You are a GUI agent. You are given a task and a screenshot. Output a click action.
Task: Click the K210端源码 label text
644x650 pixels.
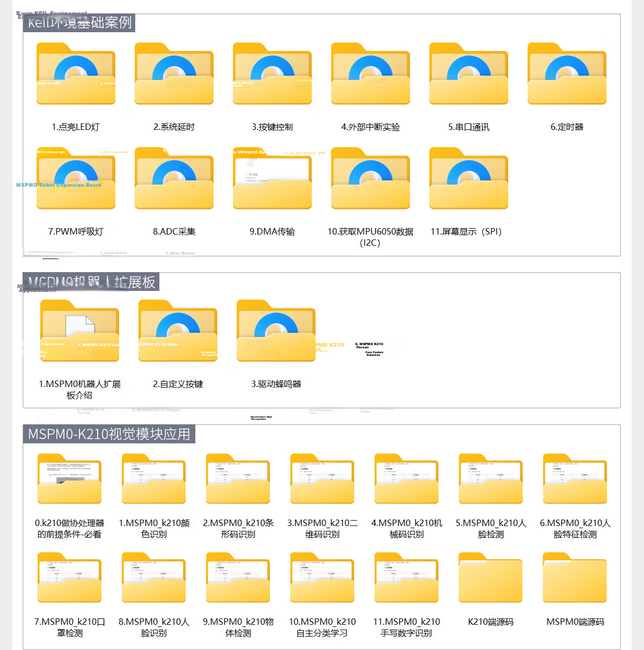[491, 622]
